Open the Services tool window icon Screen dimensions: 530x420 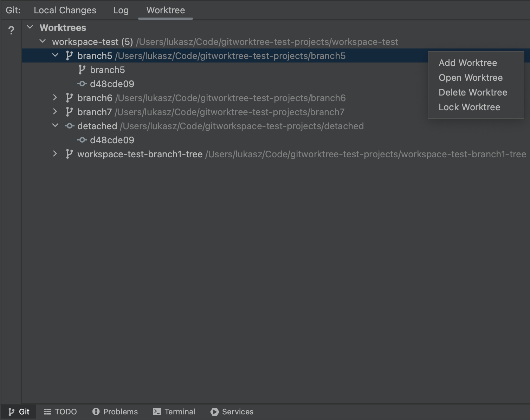214,412
